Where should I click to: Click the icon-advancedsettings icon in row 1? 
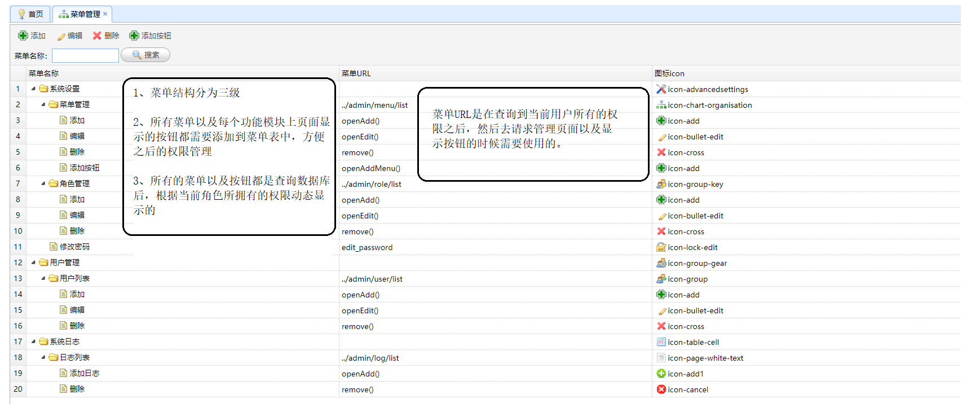coord(661,89)
